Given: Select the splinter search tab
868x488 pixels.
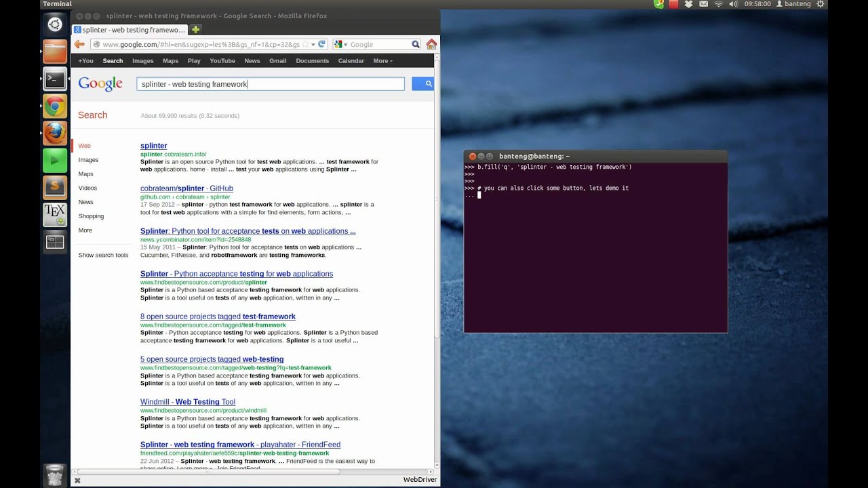Looking at the screenshot, I should [129, 30].
